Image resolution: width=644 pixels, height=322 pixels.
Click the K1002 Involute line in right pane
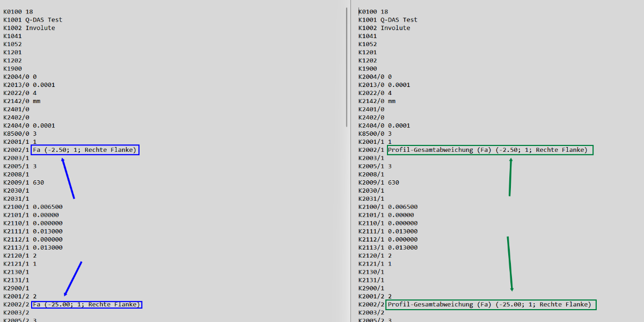384,28
